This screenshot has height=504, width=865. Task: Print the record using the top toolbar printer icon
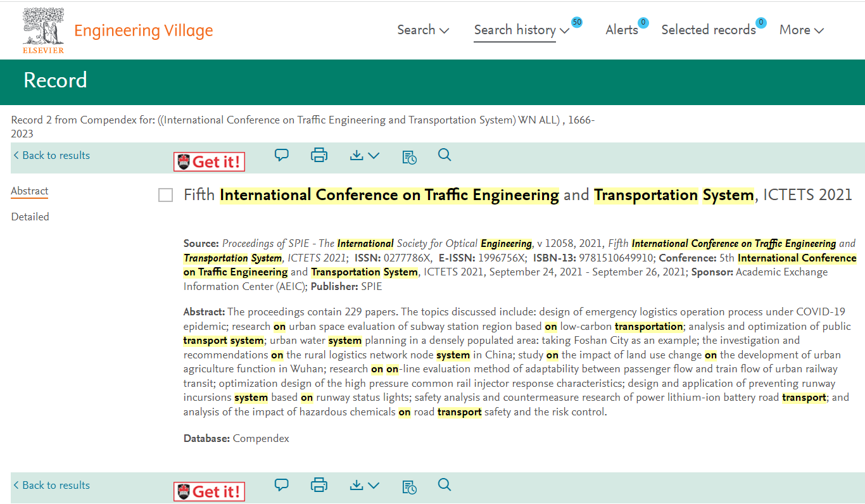pyautogui.click(x=319, y=155)
